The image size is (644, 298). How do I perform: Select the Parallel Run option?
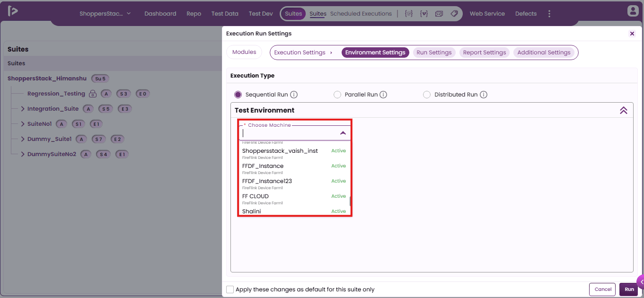pos(337,95)
